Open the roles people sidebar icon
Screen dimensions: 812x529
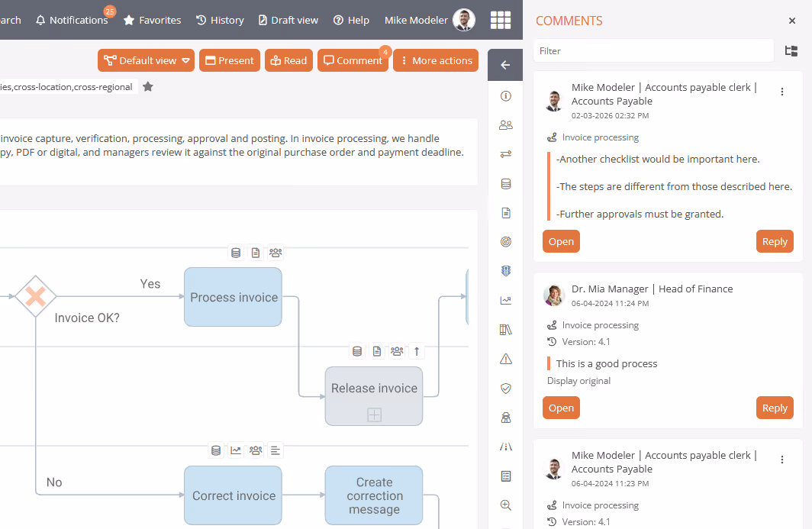click(x=506, y=125)
